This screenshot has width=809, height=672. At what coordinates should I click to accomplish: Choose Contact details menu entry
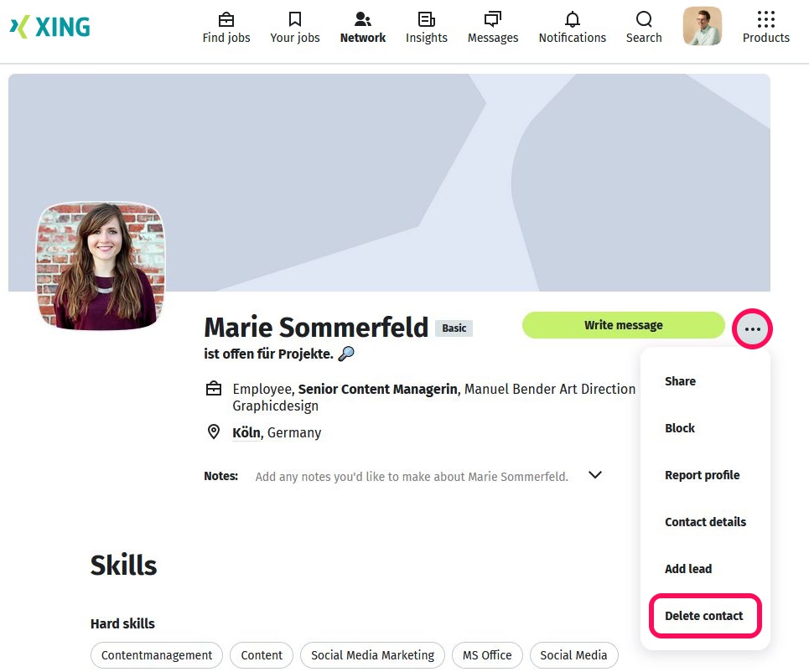coord(705,522)
